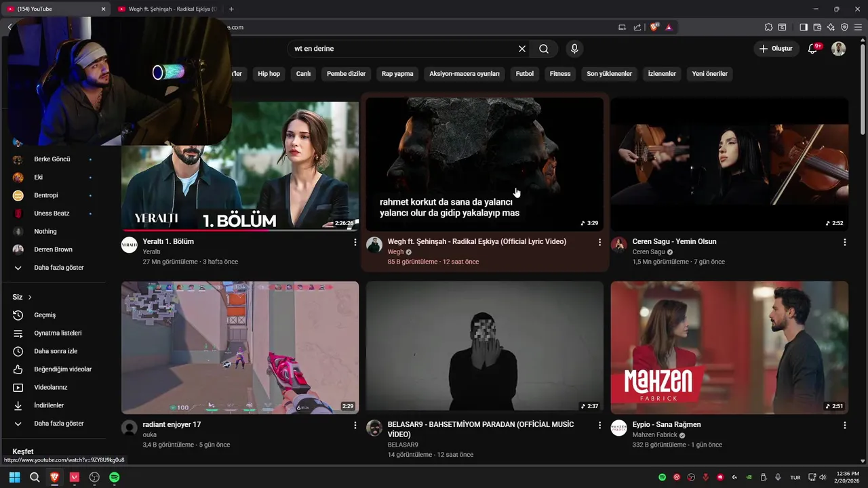Open a new browser tab

point(231,9)
